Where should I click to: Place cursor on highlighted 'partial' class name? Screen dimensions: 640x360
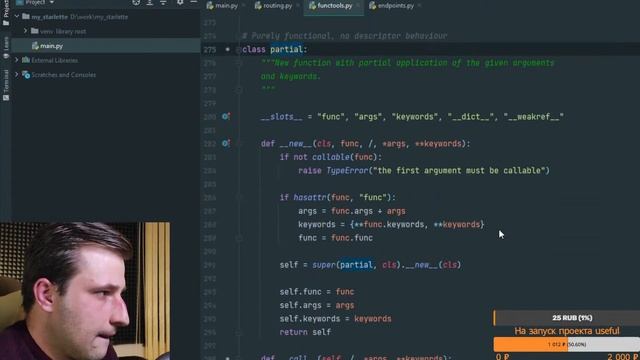pos(286,49)
